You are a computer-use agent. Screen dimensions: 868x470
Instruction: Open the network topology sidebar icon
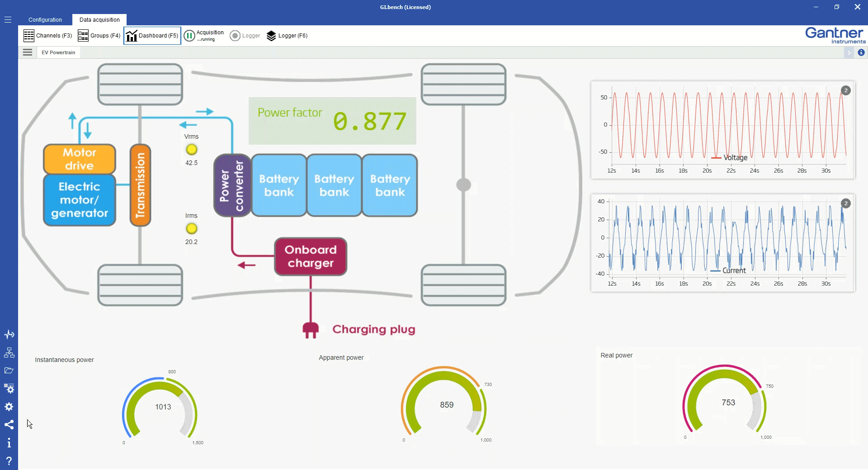tap(9, 352)
